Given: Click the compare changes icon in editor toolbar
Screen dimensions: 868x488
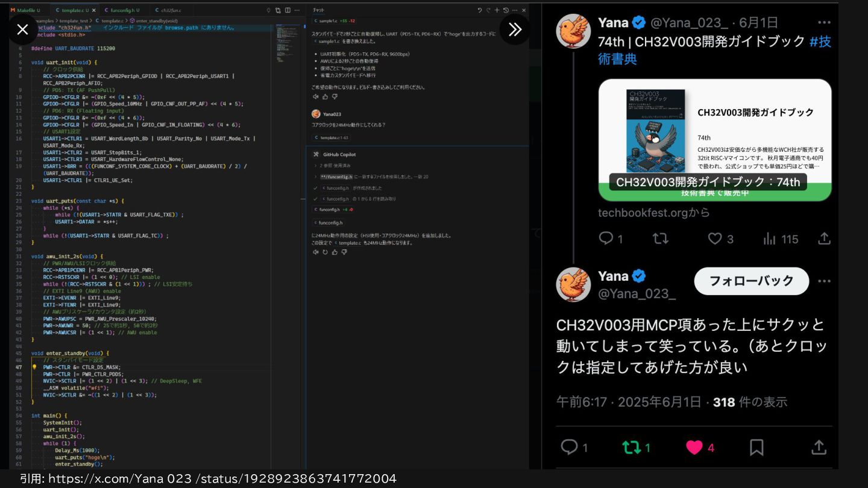Looking at the screenshot, I should [x=278, y=10].
